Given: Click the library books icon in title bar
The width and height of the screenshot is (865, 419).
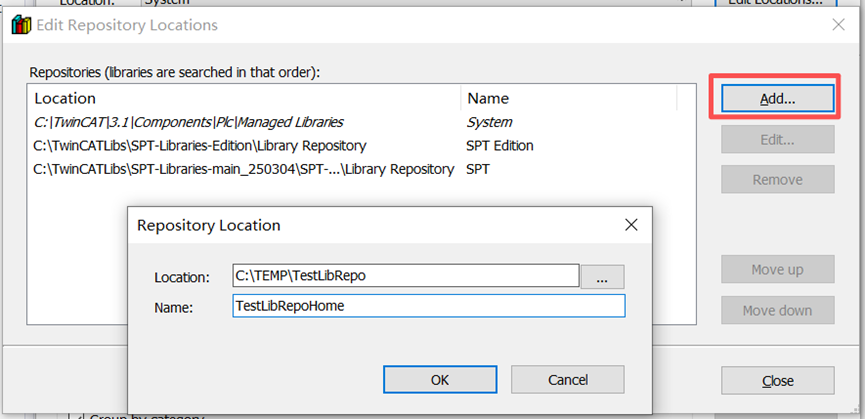Looking at the screenshot, I should point(20,25).
